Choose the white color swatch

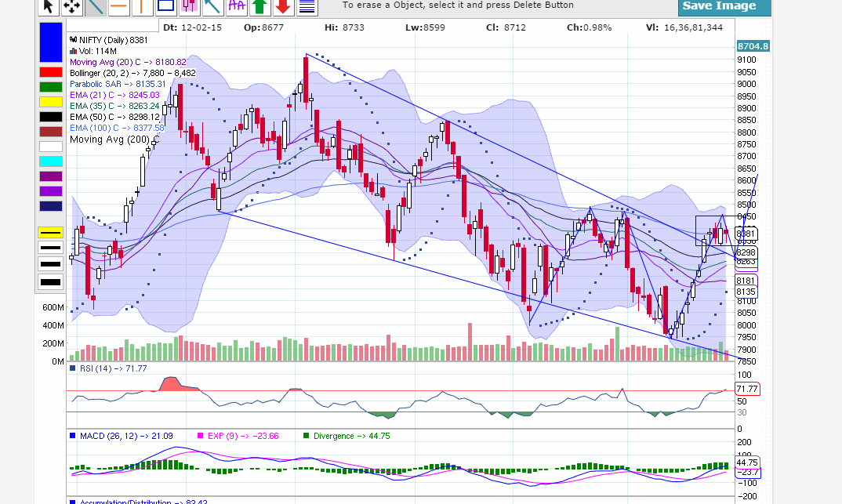point(51,147)
